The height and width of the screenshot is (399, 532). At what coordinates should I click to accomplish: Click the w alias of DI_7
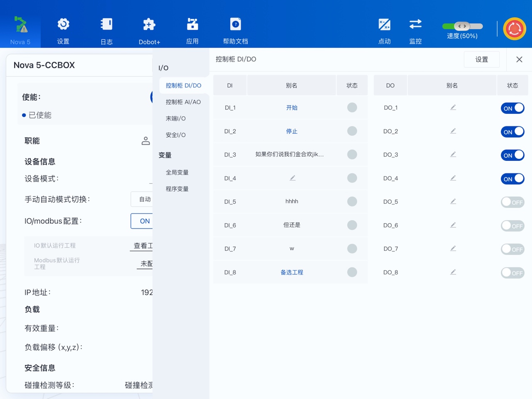292,249
